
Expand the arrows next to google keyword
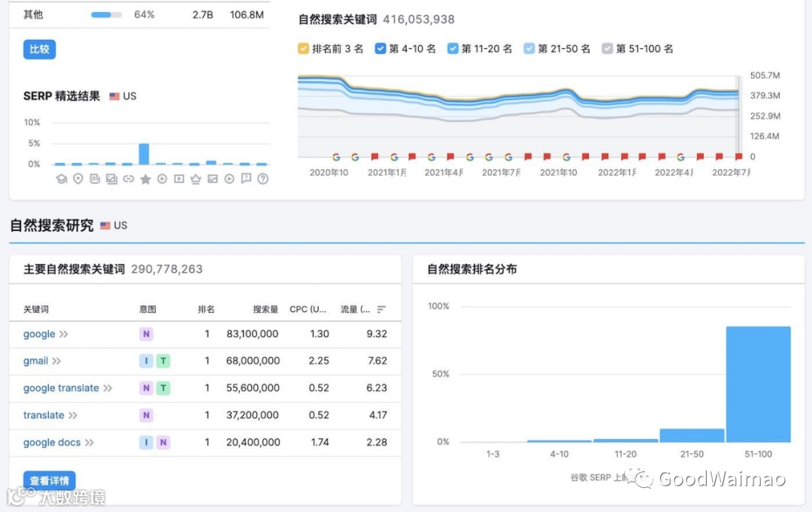point(63,335)
